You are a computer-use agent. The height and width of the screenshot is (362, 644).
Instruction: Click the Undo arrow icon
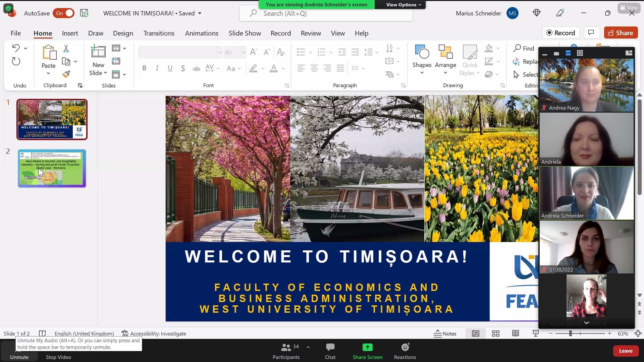coord(16,48)
